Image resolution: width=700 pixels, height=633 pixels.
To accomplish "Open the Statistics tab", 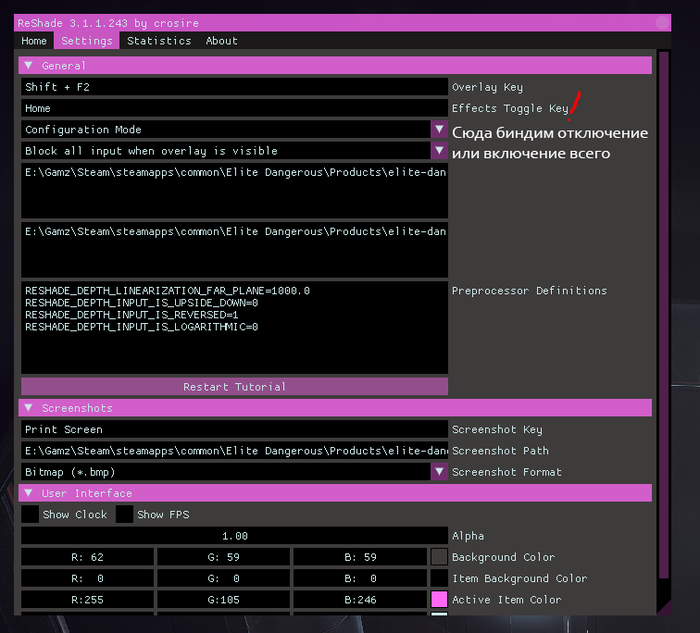I will [159, 41].
